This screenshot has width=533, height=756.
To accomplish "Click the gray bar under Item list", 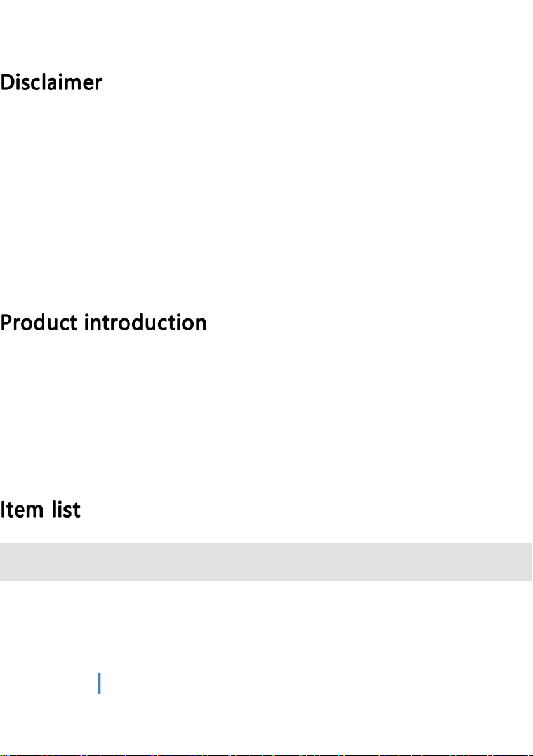I will 266,561.
